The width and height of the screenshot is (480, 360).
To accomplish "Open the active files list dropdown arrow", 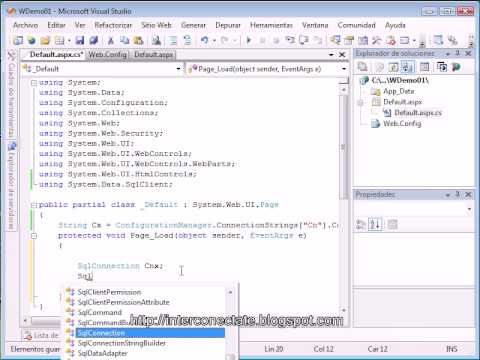I will tap(331, 54).
